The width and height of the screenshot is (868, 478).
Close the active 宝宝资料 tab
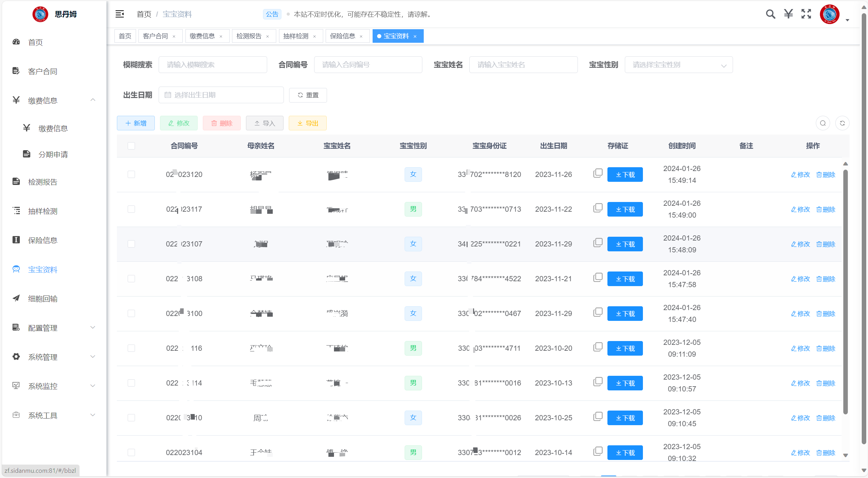pos(415,37)
